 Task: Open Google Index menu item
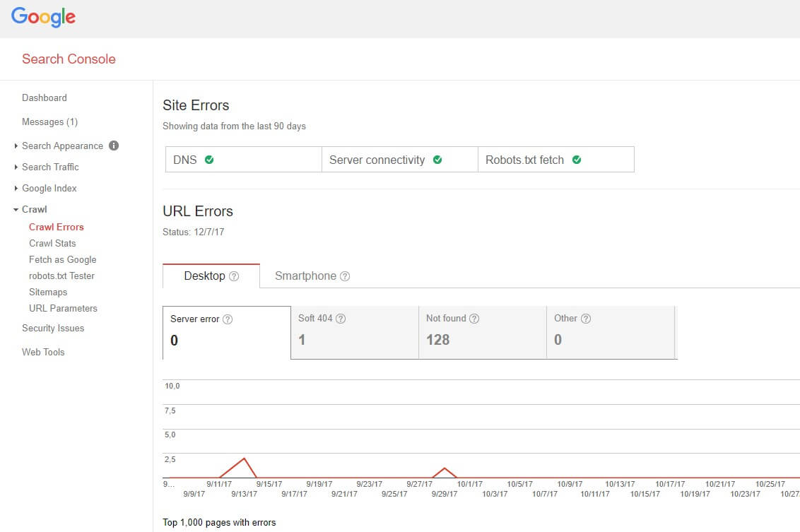pyautogui.click(x=49, y=188)
